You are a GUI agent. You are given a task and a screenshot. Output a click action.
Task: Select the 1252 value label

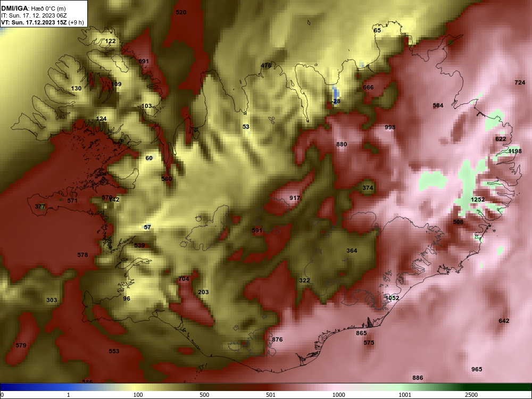[478, 199]
